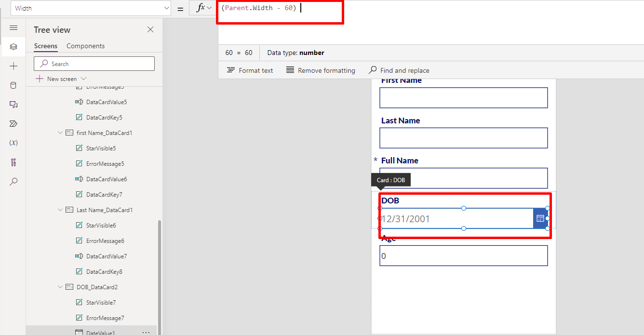644x335 pixels.
Task: Collapse Last Name_DataCard1 node
Action: (60, 210)
